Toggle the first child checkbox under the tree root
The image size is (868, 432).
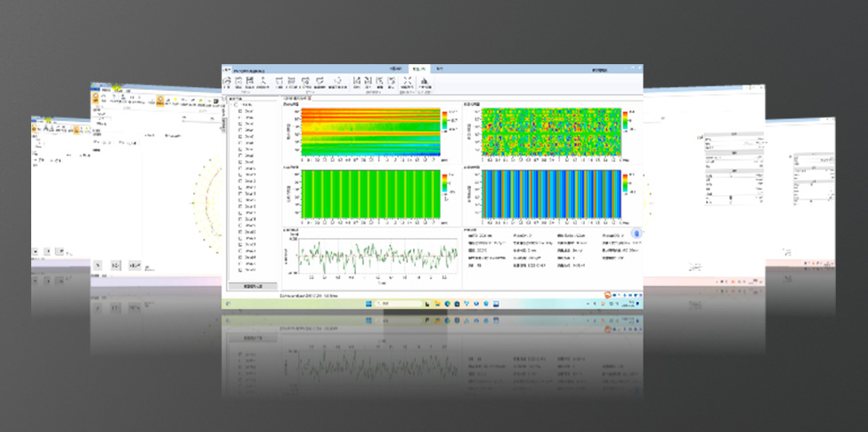coord(240,111)
